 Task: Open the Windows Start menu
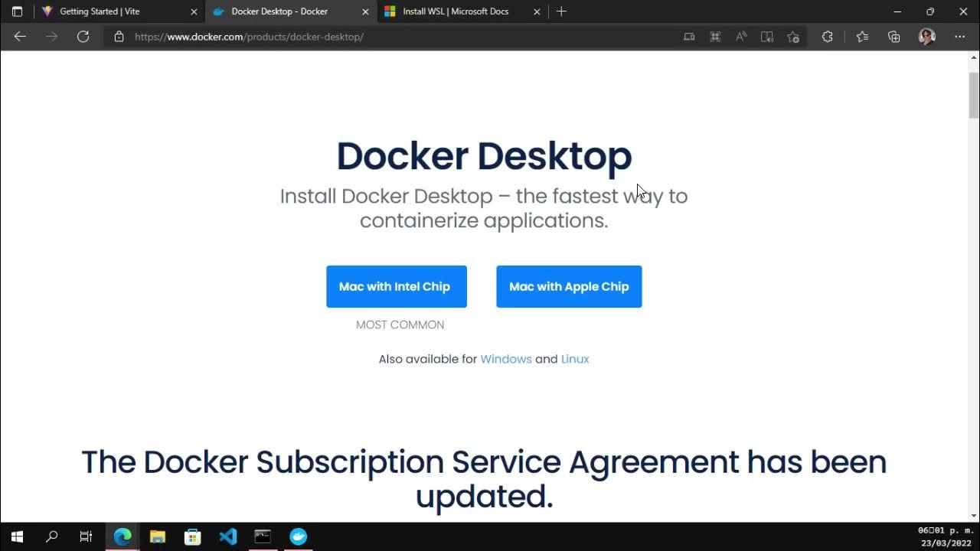17,536
